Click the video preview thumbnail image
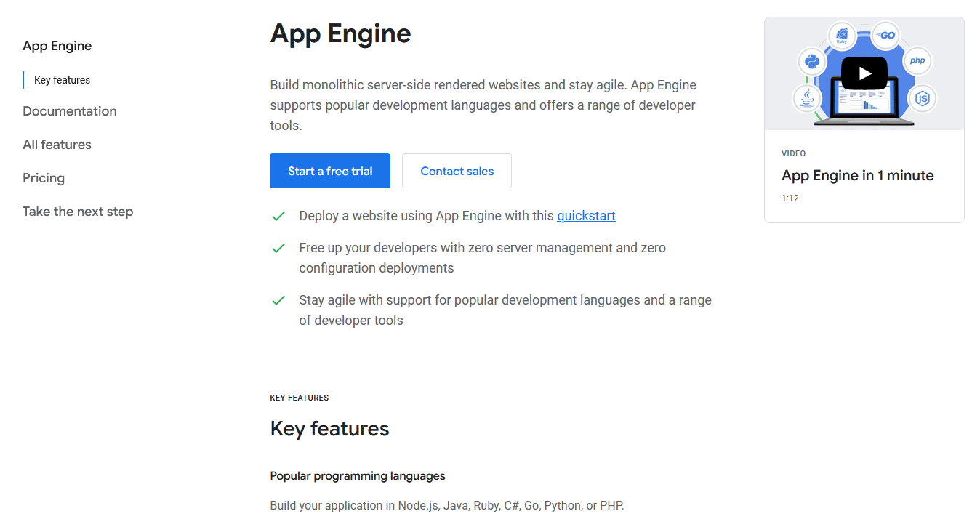The height and width of the screenshot is (527, 980). click(x=864, y=73)
